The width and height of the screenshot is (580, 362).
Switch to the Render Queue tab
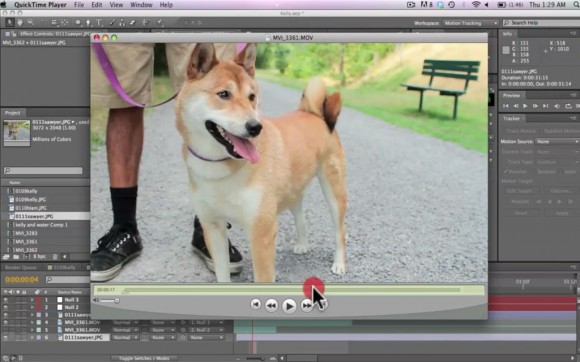[21, 267]
